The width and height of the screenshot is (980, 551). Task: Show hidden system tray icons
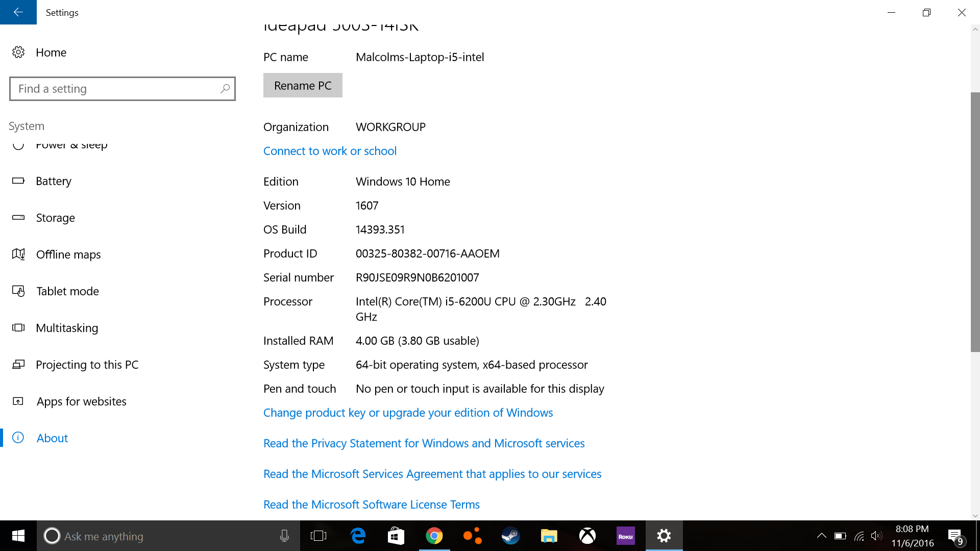(x=821, y=536)
